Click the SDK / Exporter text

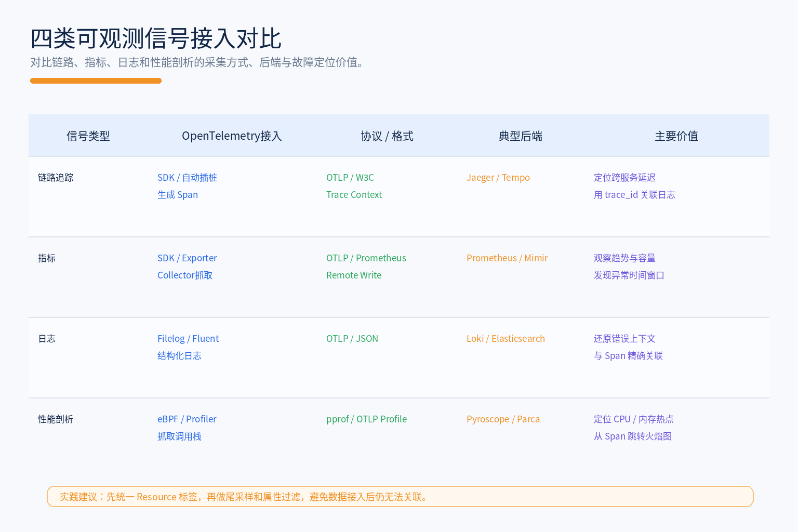(x=187, y=258)
